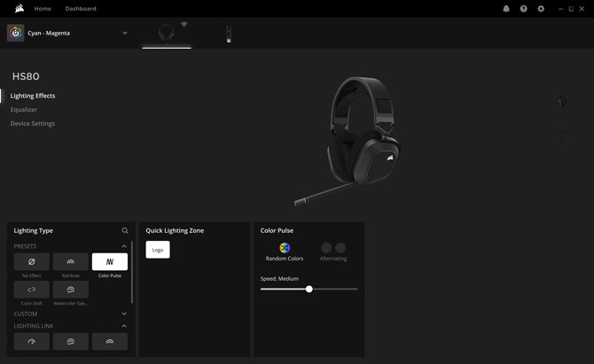Image resolution: width=594 pixels, height=364 pixels.
Task: Open the Lighting Effects section
Action: pyautogui.click(x=33, y=96)
